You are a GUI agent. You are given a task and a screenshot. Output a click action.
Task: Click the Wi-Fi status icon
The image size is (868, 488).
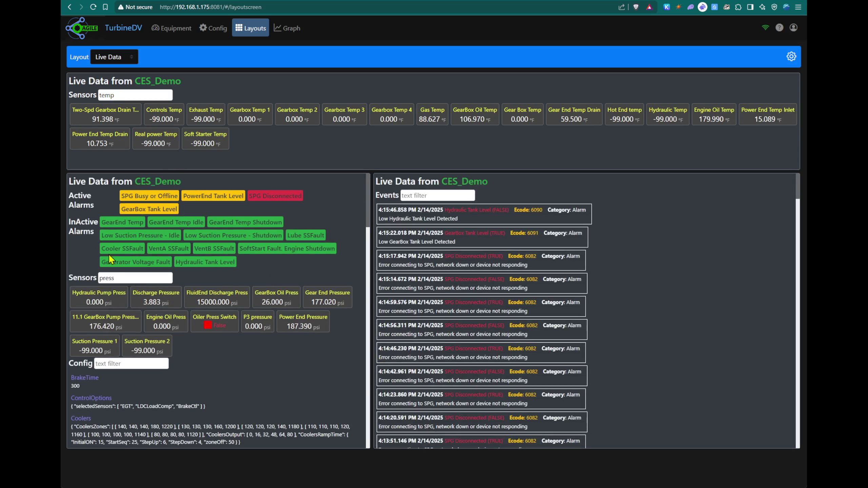pyautogui.click(x=765, y=27)
